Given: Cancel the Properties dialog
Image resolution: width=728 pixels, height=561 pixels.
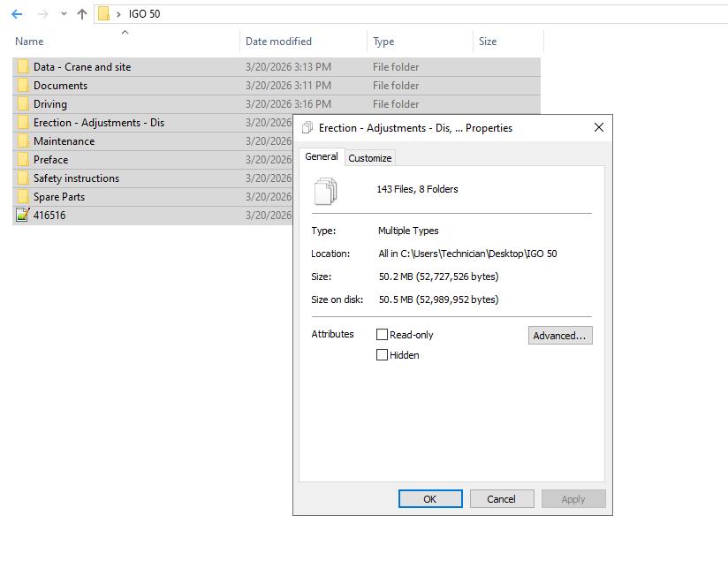Looking at the screenshot, I should 502,499.
